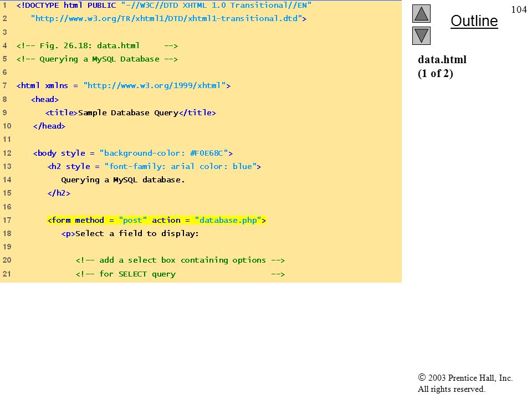Click the up arrow navigation icon
This screenshot has width=532, height=399.
pyautogui.click(x=421, y=13)
